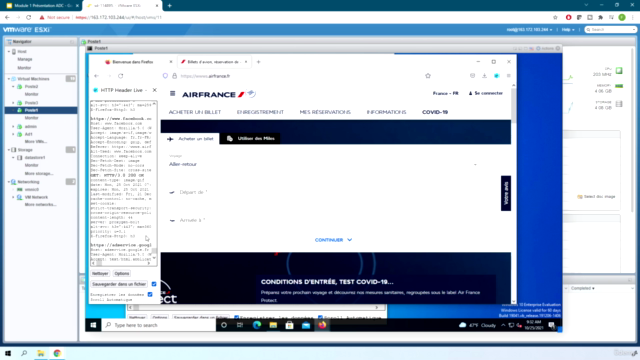Open Microsoft Store in VM taskbar

click(x=289, y=325)
